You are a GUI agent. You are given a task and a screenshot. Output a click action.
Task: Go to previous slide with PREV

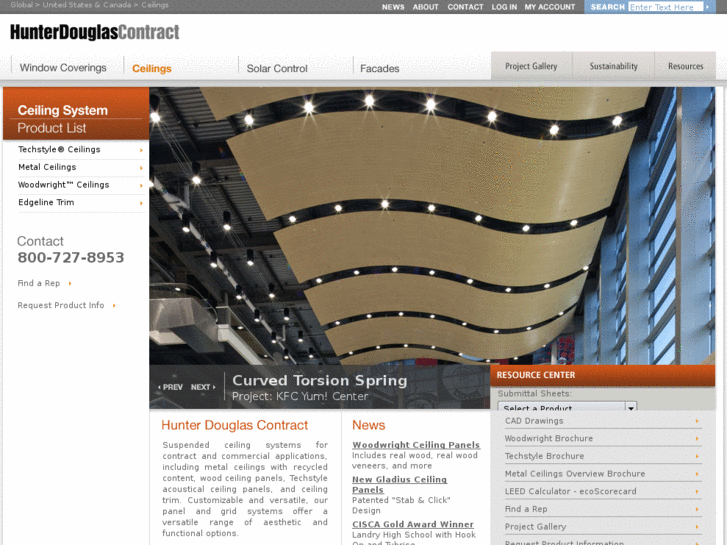[170, 387]
